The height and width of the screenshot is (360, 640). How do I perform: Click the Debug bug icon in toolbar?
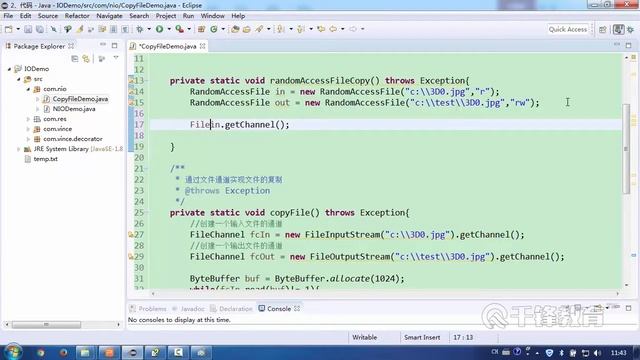click(x=140, y=29)
